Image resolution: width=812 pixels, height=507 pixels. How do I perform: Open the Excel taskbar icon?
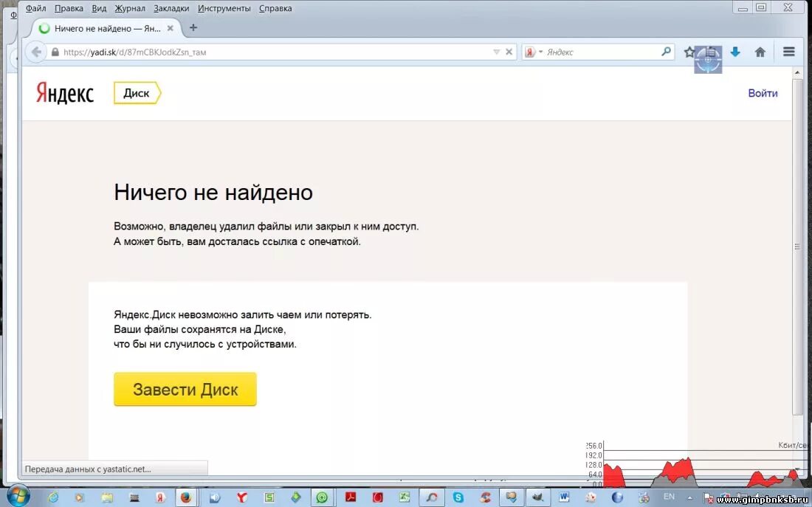pyautogui.click(x=405, y=497)
